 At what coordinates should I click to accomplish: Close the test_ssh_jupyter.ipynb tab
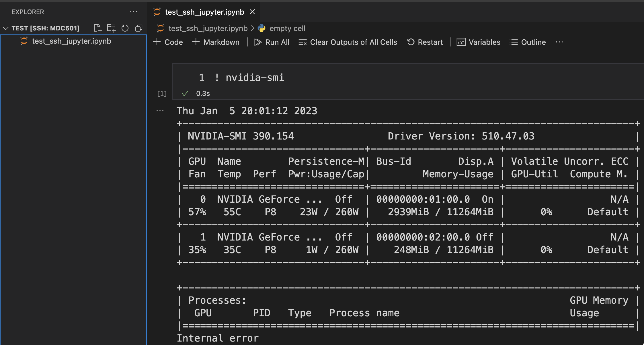(x=252, y=12)
